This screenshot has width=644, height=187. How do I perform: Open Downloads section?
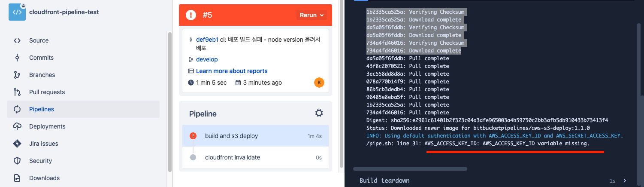(83, 178)
